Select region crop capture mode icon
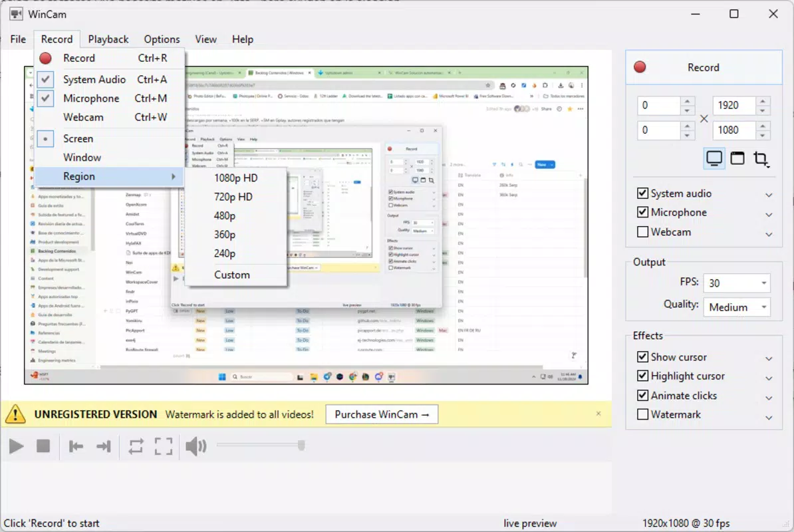Screen dimensions: 794x532 761,159
